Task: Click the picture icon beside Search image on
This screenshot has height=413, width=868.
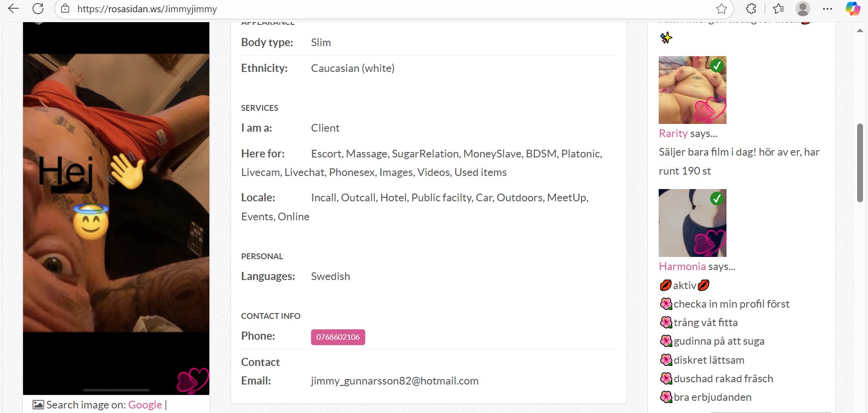Action: click(x=38, y=405)
